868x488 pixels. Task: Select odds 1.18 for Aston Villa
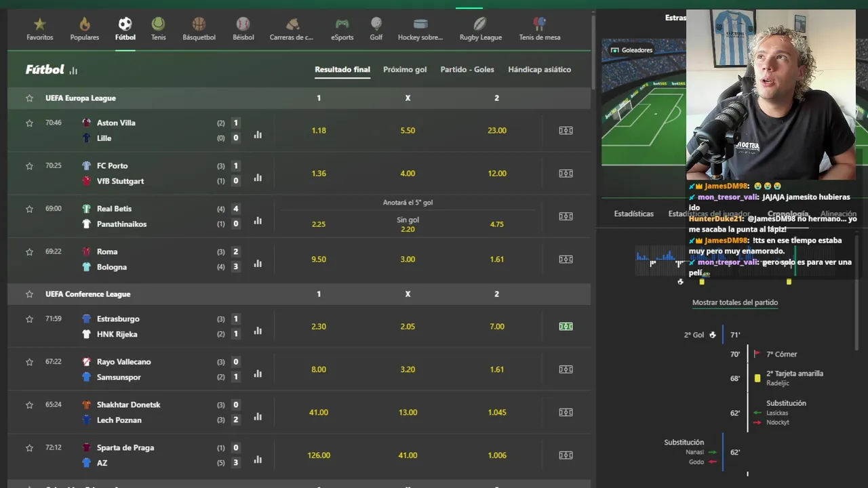pos(319,131)
